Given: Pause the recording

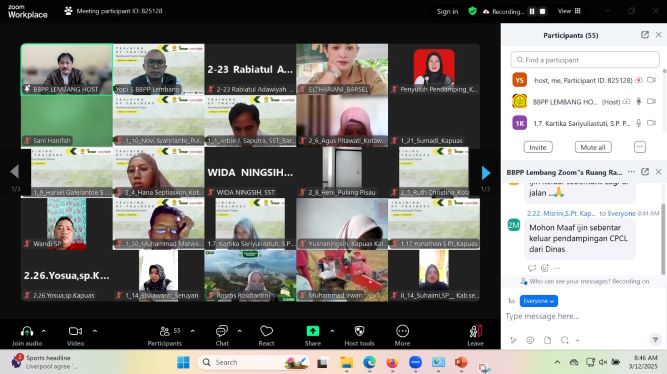Looking at the screenshot, I should click(x=532, y=11).
